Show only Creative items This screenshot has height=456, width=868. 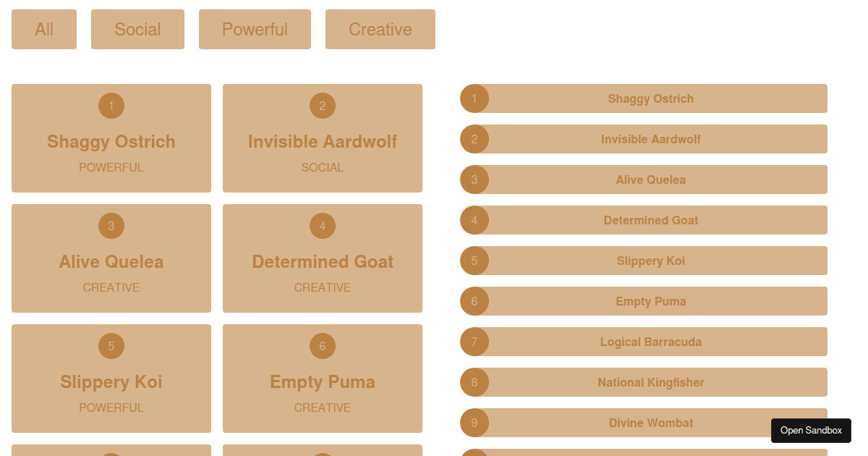click(380, 30)
